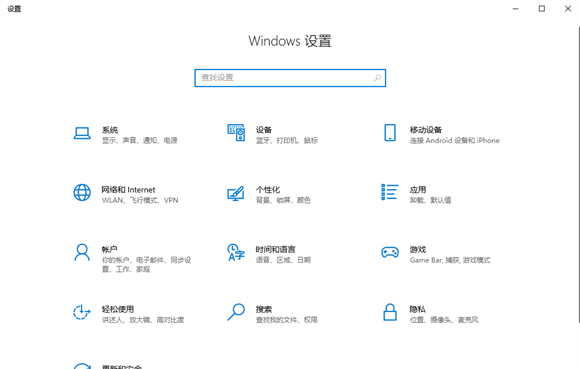Click description 讲述人、放大镜、高对比度
Screen dimensions: 580x369
(143, 320)
